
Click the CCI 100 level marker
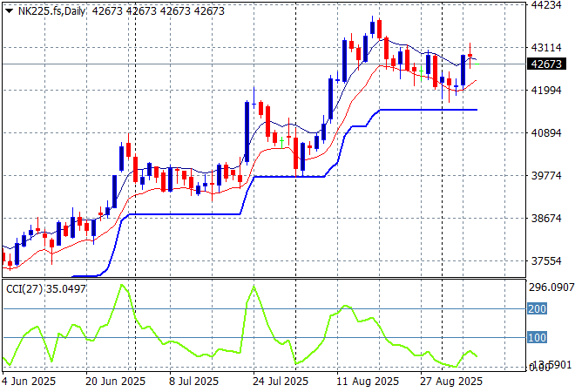tap(539, 337)
